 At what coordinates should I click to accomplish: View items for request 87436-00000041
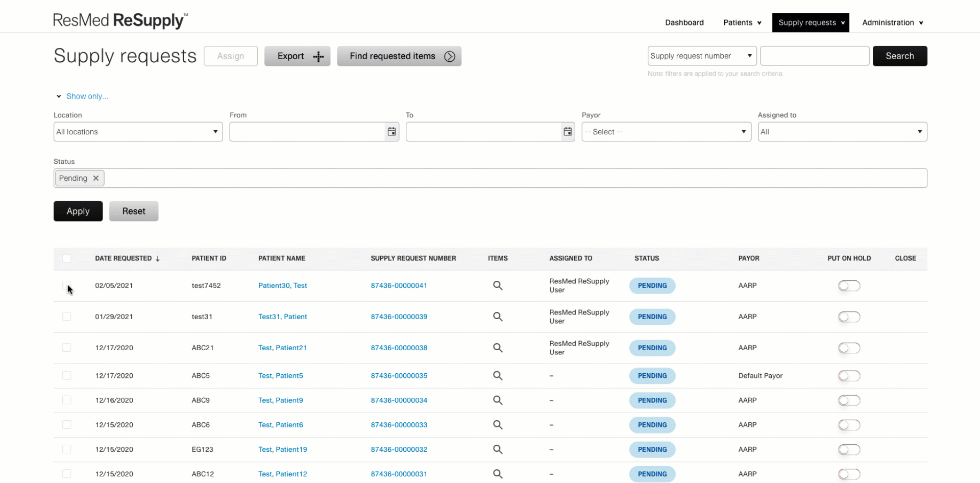click(x=498, y=285)
